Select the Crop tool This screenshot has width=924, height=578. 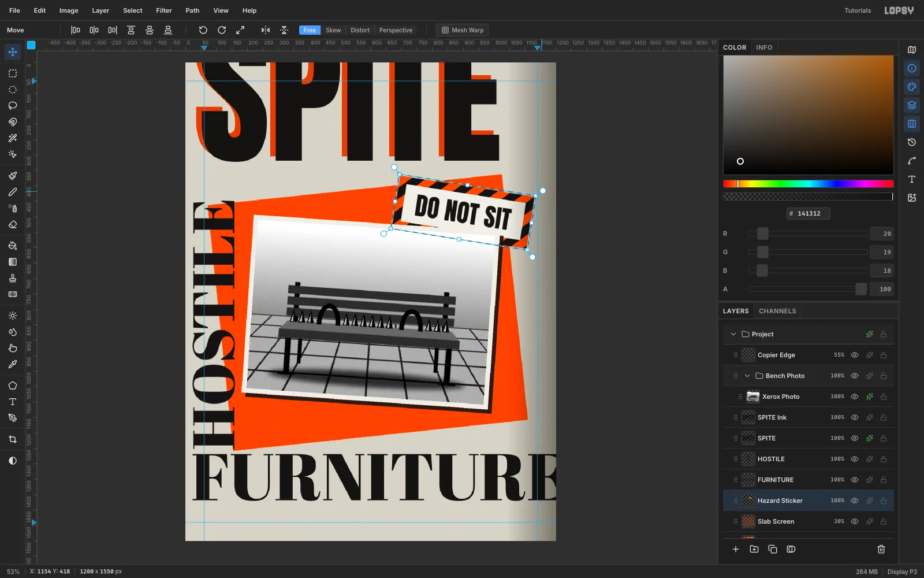tap(13, 439)
